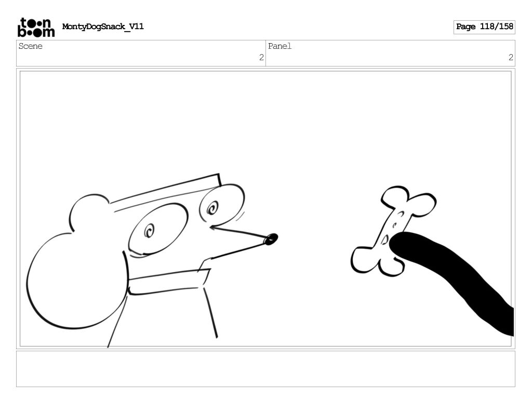
Task: Select the Panel label text
Action: (280, 46)
